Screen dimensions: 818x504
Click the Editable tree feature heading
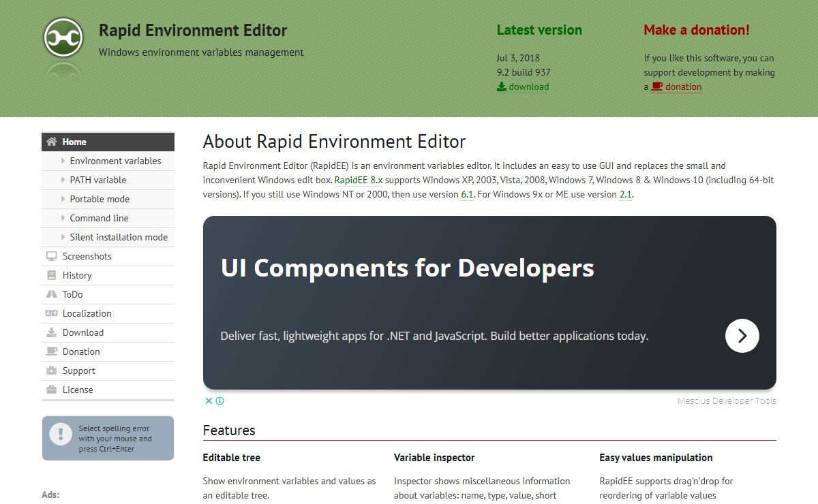232,458
